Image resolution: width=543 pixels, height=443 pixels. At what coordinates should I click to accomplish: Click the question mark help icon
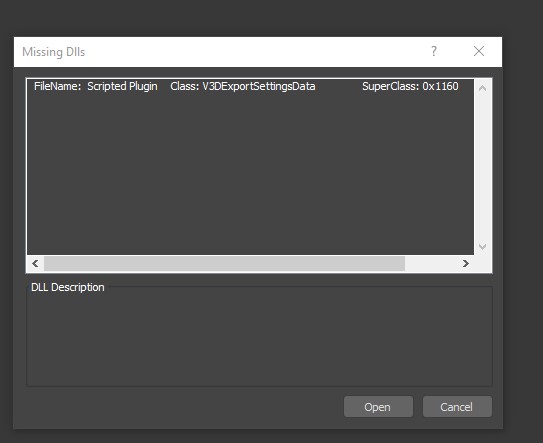coord(434,52)
